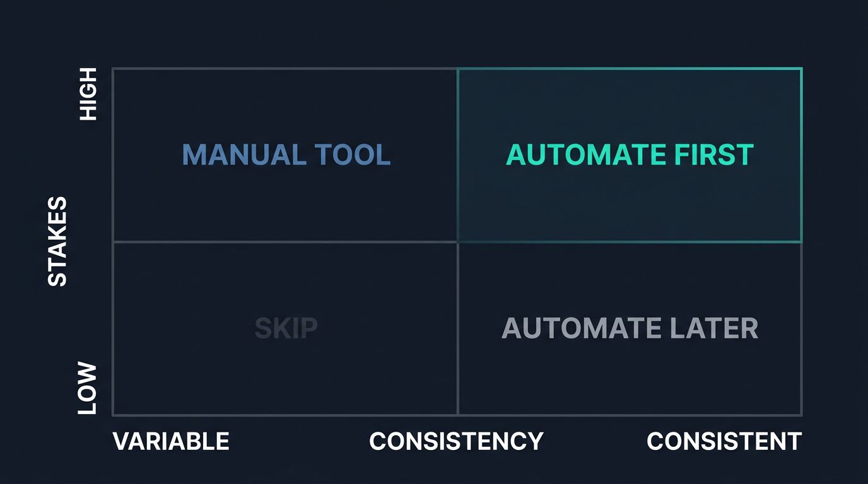Select the dimmed SKIP quadrant label
868x484 pixels.
point(286,328)
